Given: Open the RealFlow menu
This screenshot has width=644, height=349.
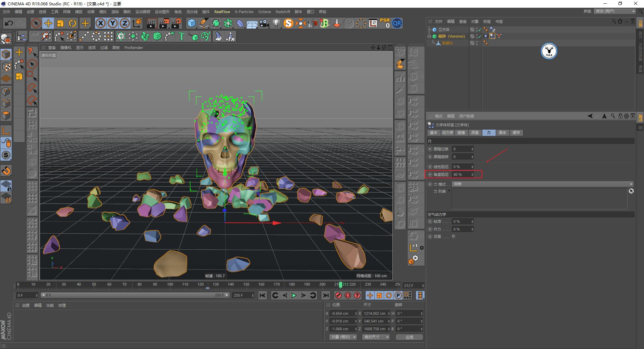Looking at the screenshot, I should pos(222,12).
